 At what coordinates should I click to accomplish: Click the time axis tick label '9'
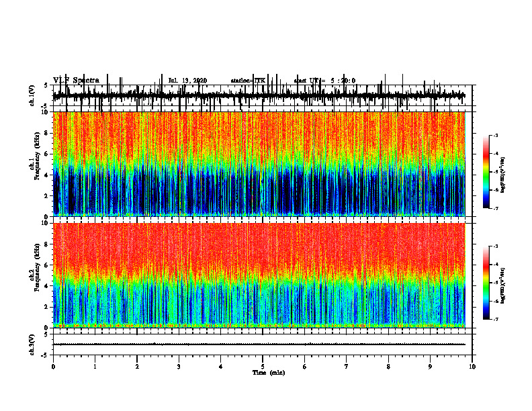430,367
